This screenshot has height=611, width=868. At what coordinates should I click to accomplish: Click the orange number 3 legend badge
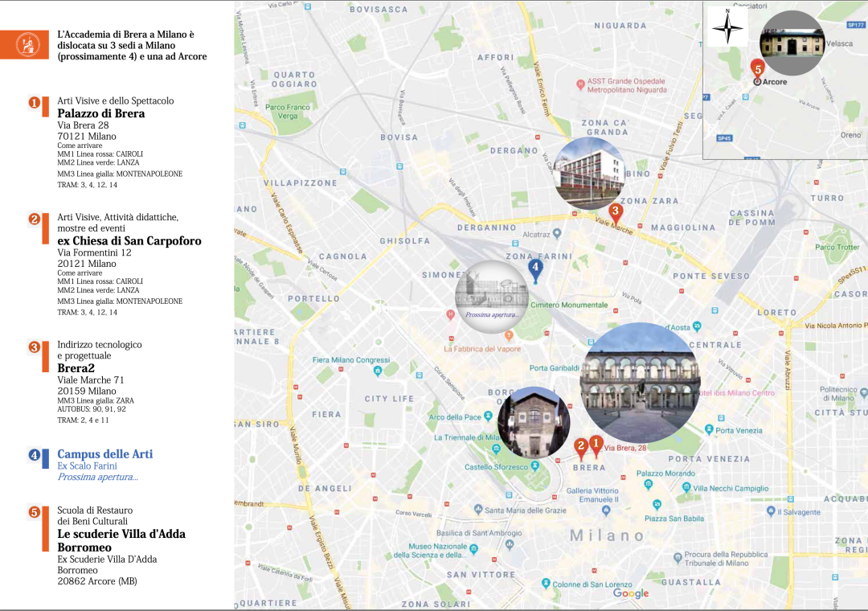coord(35,347)
